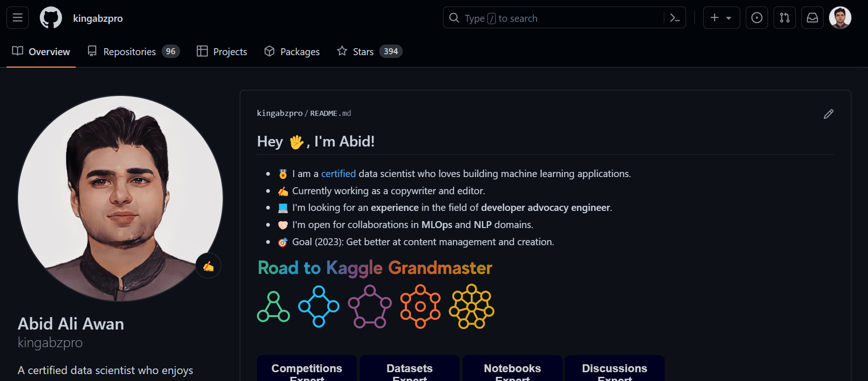Open the Pull requests icon in header
The image size is (868, 381).
[x=785, y=18]
